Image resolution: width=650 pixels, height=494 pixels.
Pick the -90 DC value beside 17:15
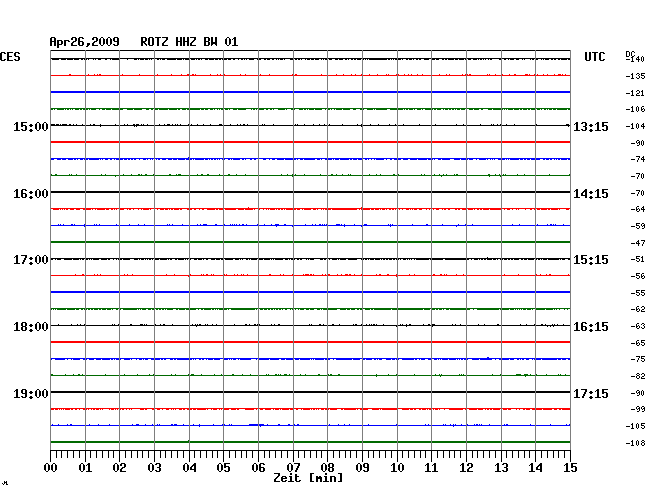pos(638,393)
